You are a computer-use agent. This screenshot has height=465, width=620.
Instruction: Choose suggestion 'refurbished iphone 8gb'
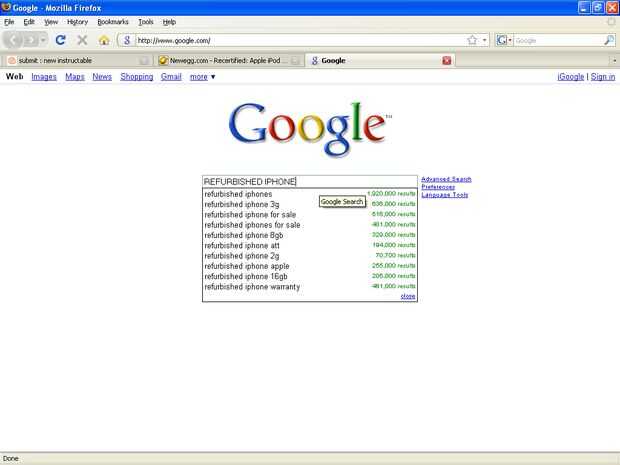click(310, 235)
